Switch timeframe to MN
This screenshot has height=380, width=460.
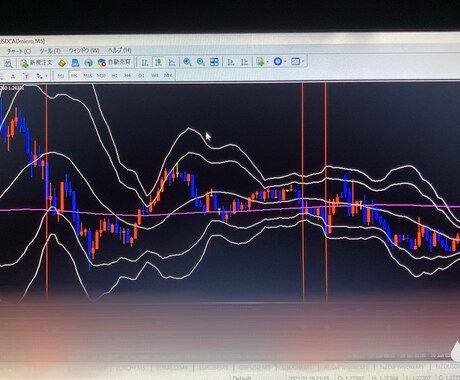(168, 75)
